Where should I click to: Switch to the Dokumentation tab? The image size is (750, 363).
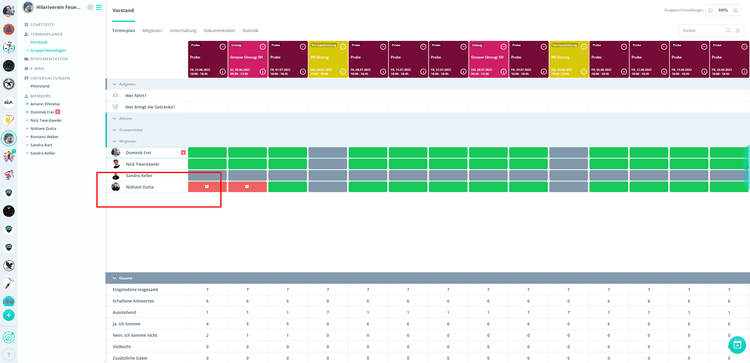click(220, 31)
